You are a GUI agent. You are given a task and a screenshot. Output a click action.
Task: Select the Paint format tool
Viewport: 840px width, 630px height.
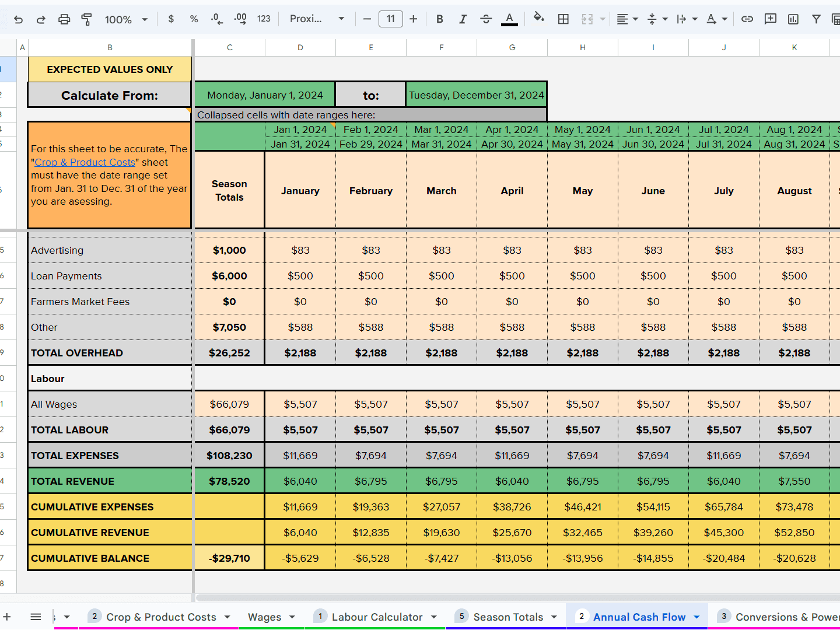coord(86,19)
